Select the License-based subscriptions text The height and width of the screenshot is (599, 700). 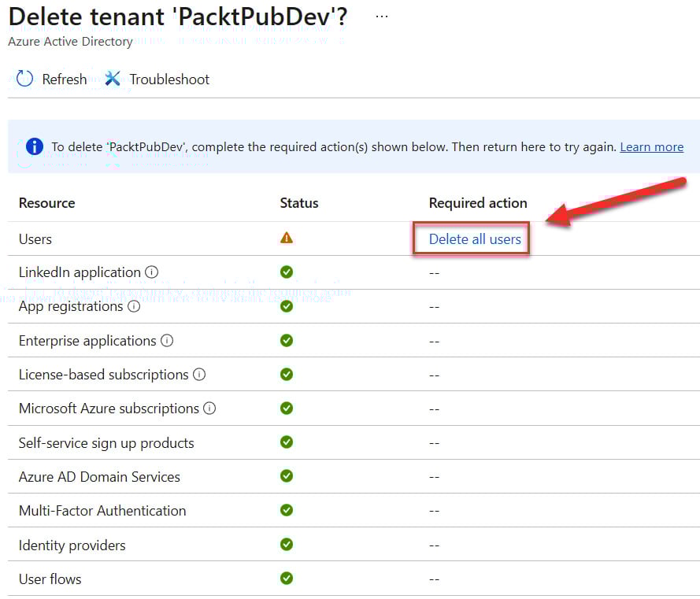click(104, 375)
